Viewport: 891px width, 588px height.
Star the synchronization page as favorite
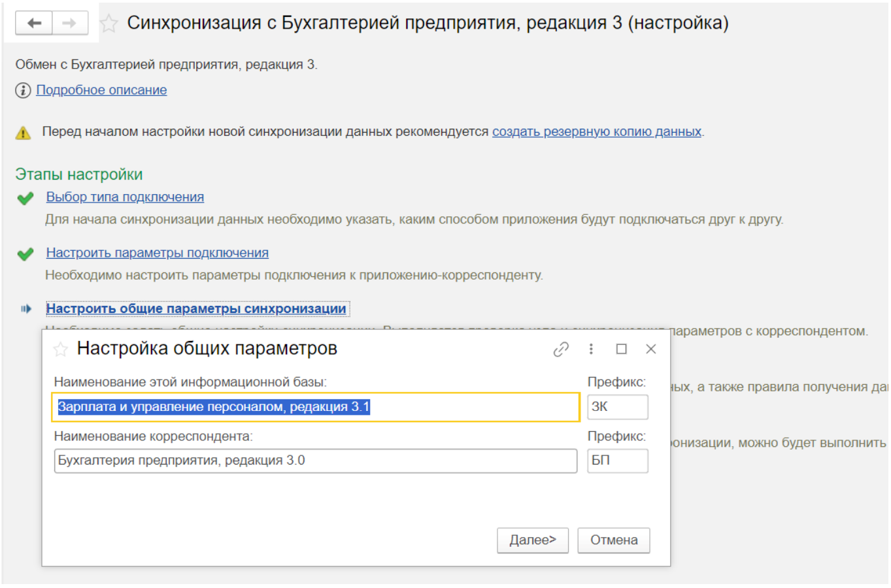[x=109, y=24]
